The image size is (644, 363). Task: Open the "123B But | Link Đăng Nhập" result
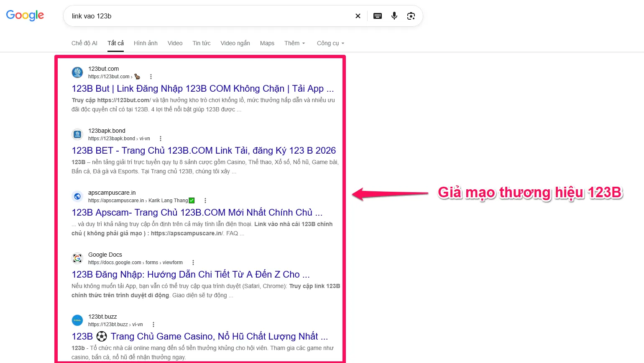coord(203,89)
